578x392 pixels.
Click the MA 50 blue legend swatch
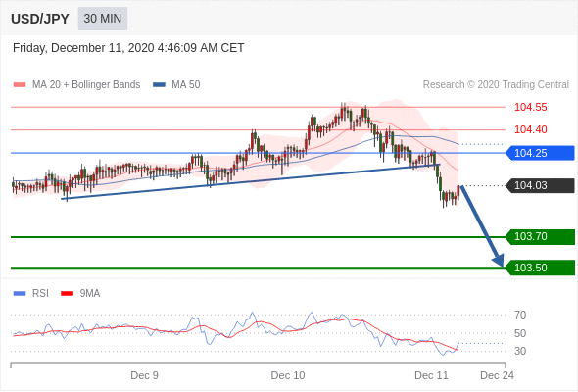[159, 85]
